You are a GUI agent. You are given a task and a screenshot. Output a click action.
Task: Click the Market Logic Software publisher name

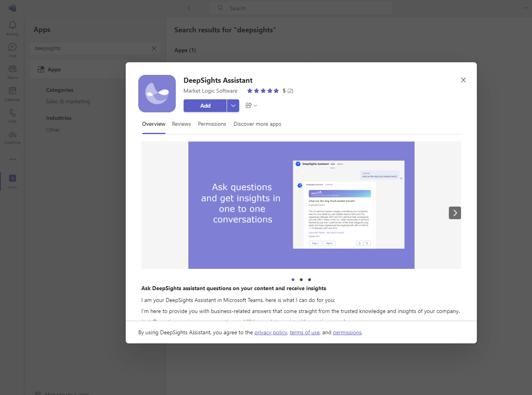click(x=210, y=91)
